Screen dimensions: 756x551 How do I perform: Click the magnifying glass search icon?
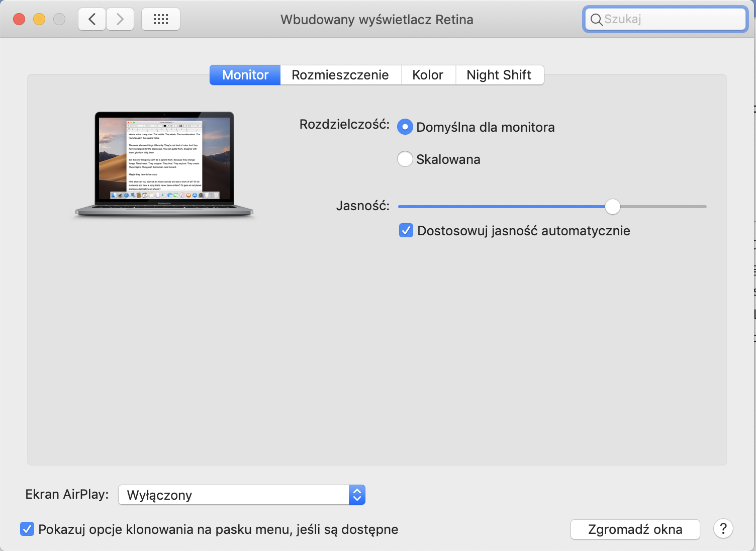point(596,20)
